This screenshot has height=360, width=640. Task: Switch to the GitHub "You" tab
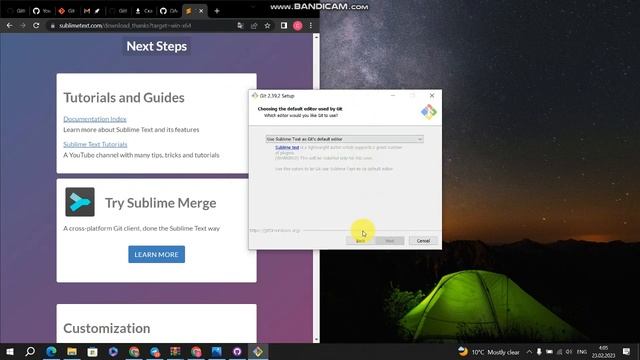tap(41, 11)
